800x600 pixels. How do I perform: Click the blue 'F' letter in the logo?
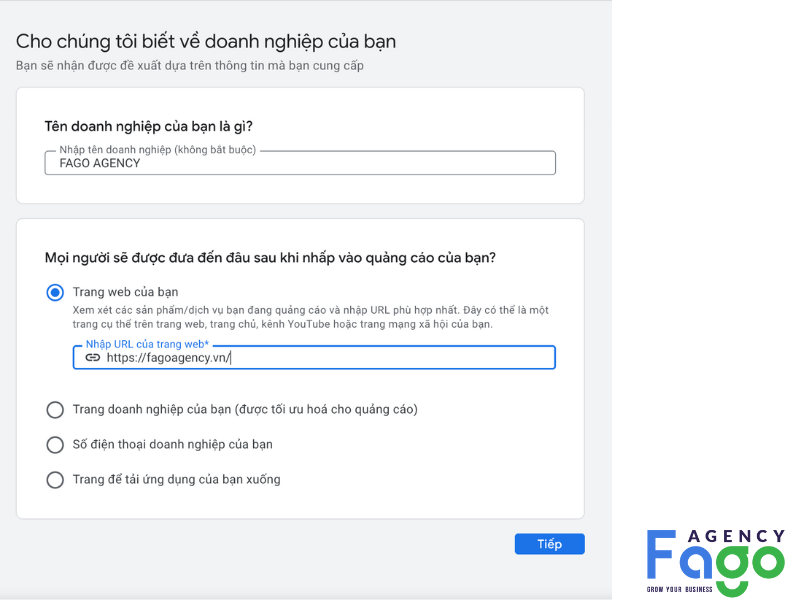(664, 556)
